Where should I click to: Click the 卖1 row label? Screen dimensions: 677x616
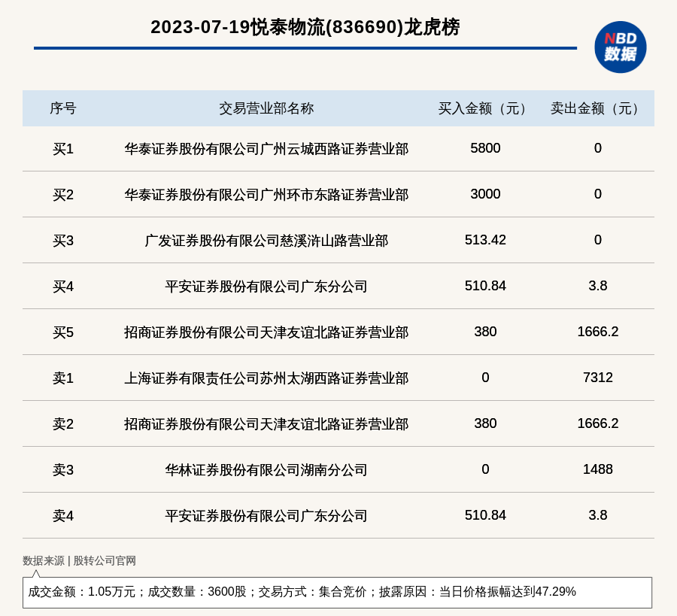coord(63,378)
